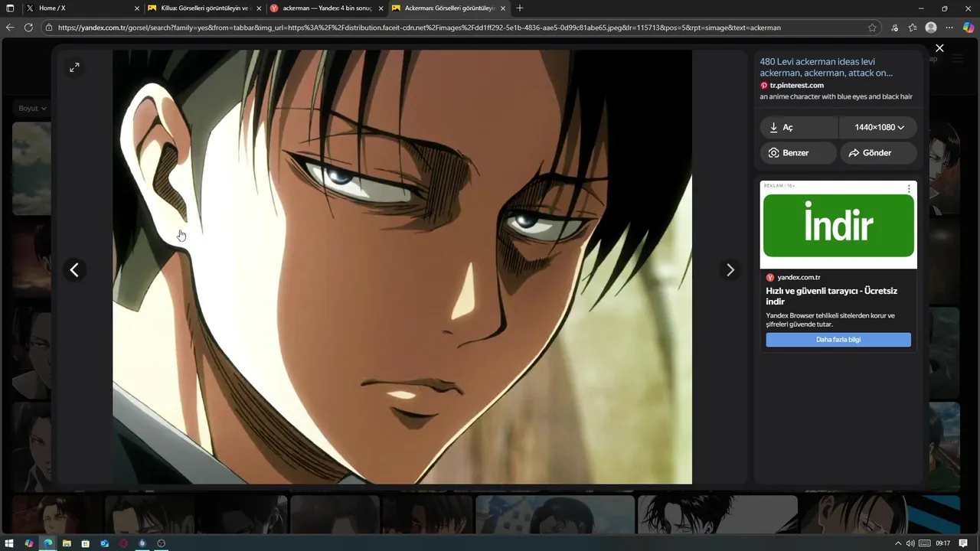Select the large Levi Ackerman preview image
980x551 pixels.
point(402,267)
